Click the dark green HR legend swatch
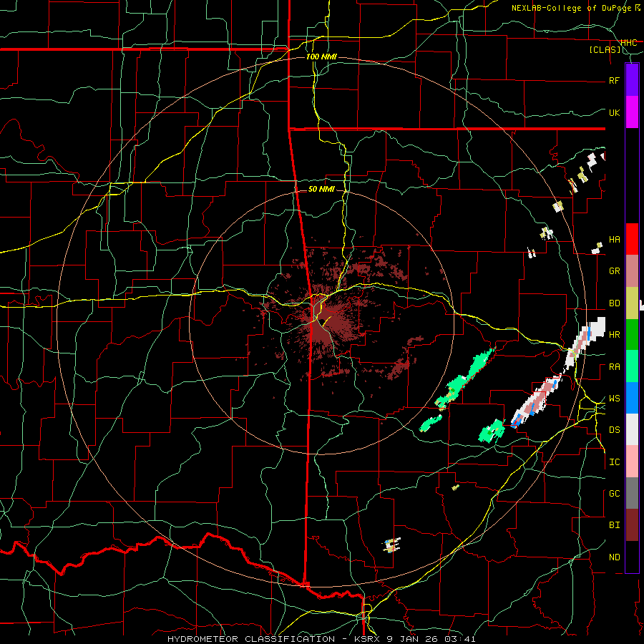The height and width of the screenshot is (644, 644). [632, 335]
